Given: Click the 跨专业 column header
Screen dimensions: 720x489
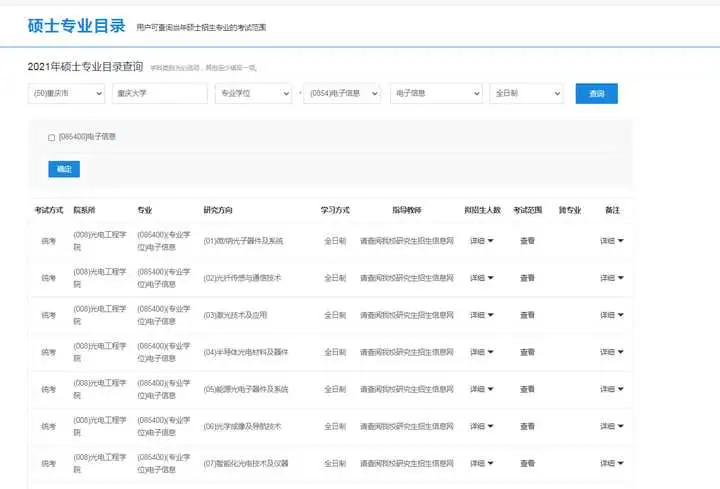Looking at the screenshot, I should tap(569, 210).
